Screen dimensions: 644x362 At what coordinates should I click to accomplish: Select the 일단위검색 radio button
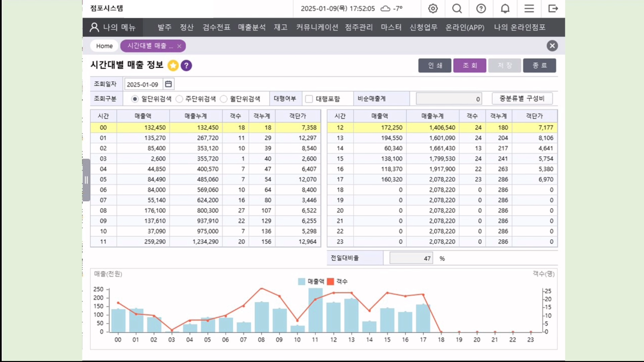[135, 99]
